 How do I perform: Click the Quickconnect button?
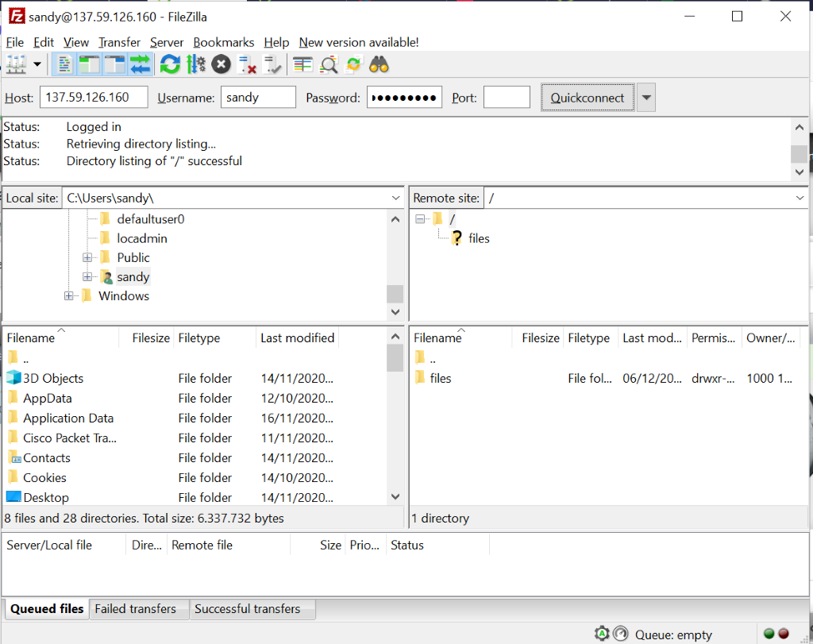click(588, 98)
